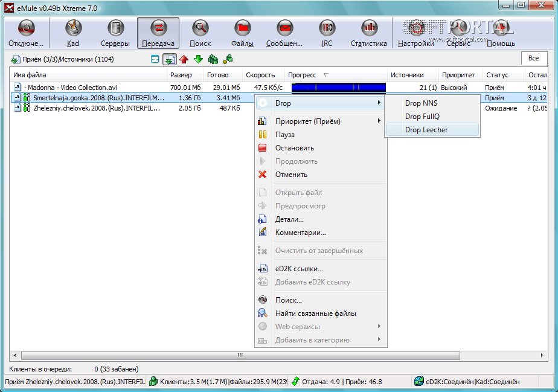This screenshot has height=392, width=558.
Task: Click the Пауза pause icon in context menu
Action: [262, 135]
